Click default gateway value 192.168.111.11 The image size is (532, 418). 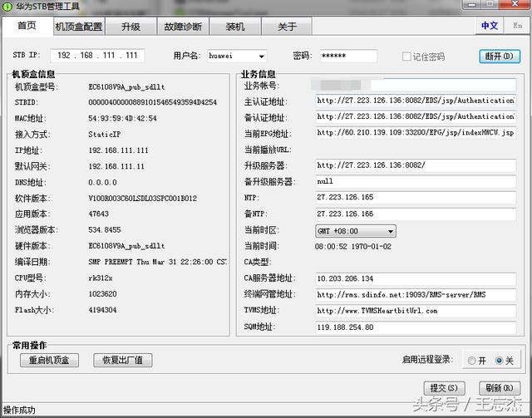pos(116,166)
